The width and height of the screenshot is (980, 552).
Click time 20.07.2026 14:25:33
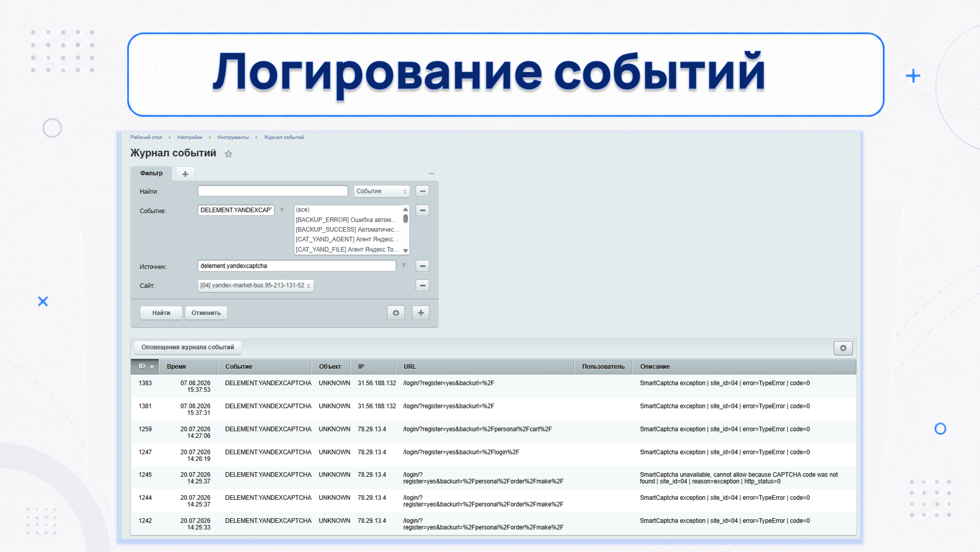[195, 524]
